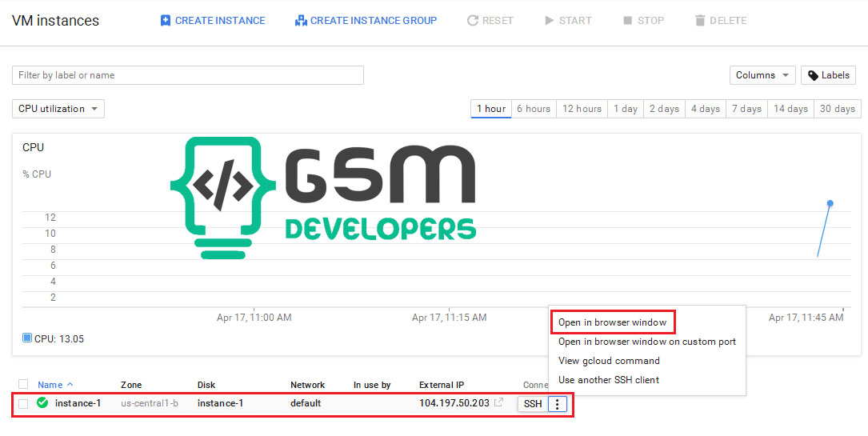Viewport: 868px width, 436px height.
Task: Click the green running status icon for instance-1
Action: tap(42, 403)
